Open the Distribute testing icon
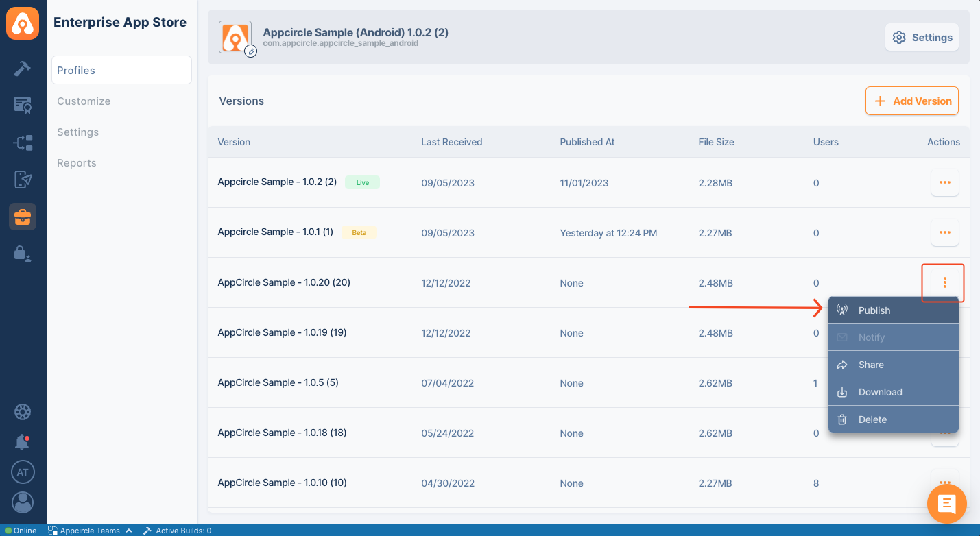This screenshot has height=536, width=980. (x=23, y=180)
